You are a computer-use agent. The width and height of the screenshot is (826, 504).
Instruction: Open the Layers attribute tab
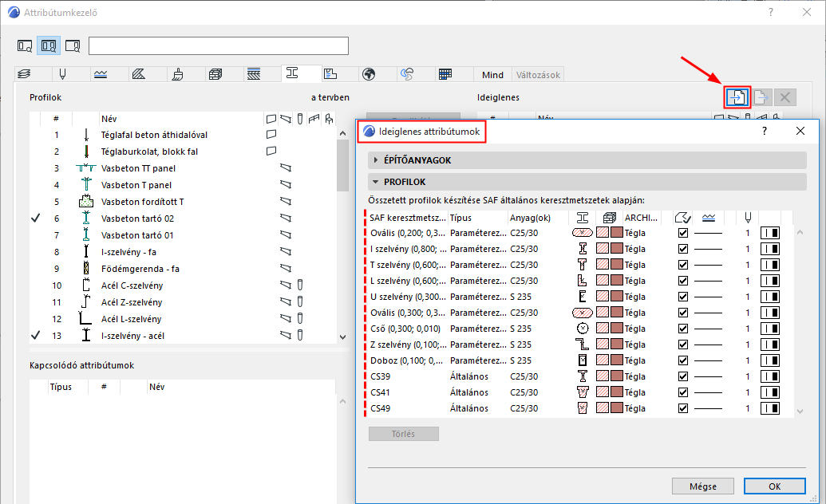point(24,74)
